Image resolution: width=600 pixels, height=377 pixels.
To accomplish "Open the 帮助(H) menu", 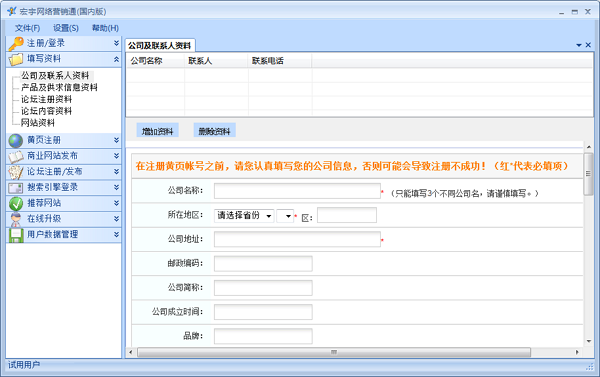I will pos(105,28).
